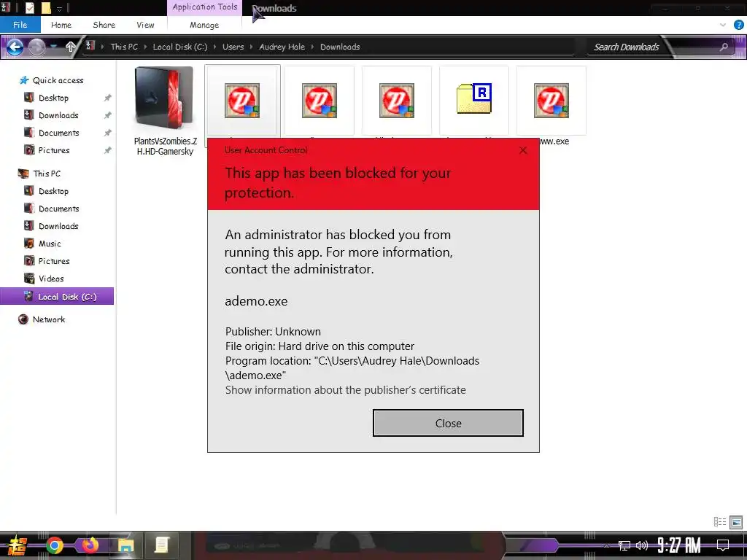Select the yellow folder icon with R badge
This screenshot has height=560, width=747.
(474, 99)
